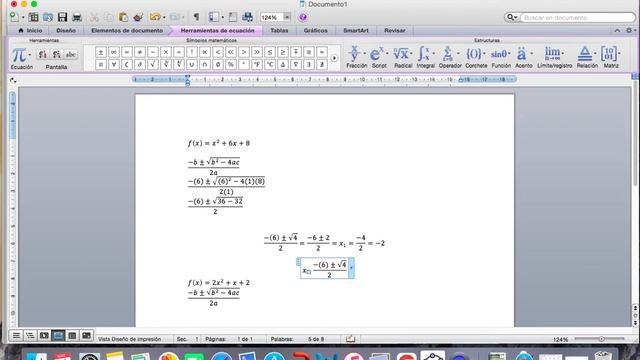Open the Trash in the Dock
640x360 pixels.
[x=603, y=356]
